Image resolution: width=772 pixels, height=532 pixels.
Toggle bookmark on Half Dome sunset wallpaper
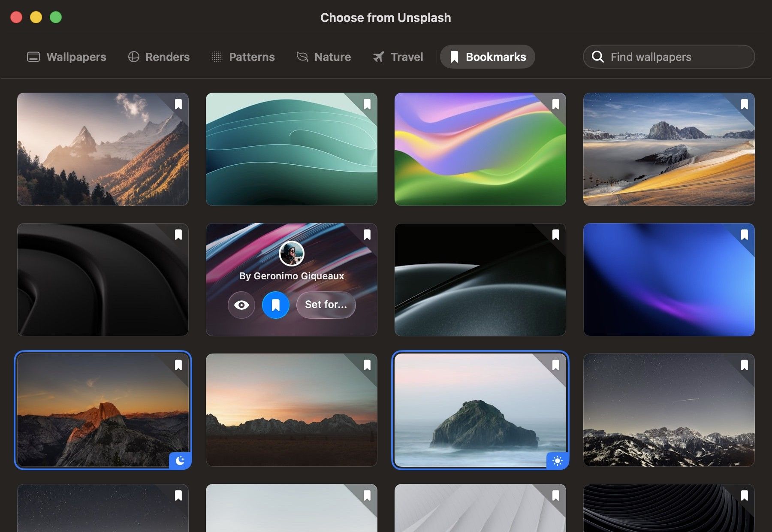click(178, 365)
